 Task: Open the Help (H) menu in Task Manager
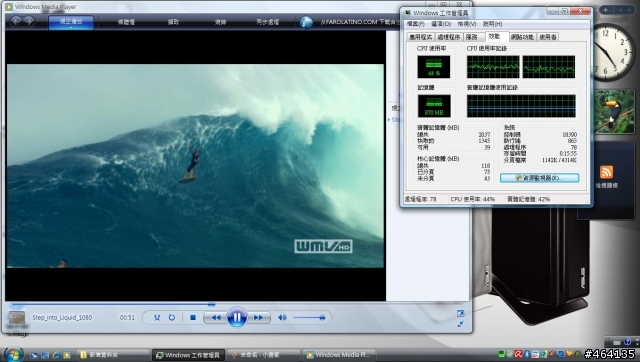coord(493,24)
